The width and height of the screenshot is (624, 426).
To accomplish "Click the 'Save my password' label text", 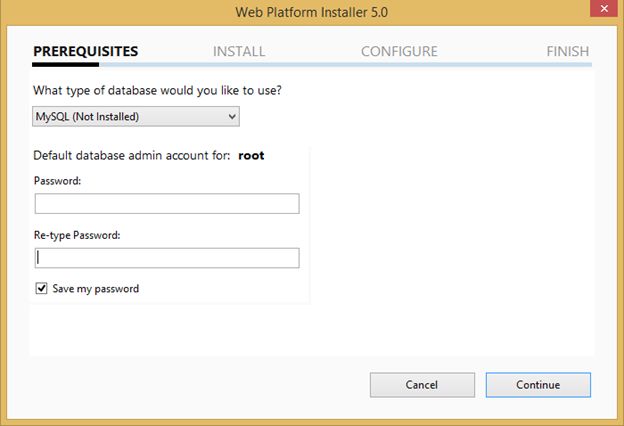I will [96, 289].
